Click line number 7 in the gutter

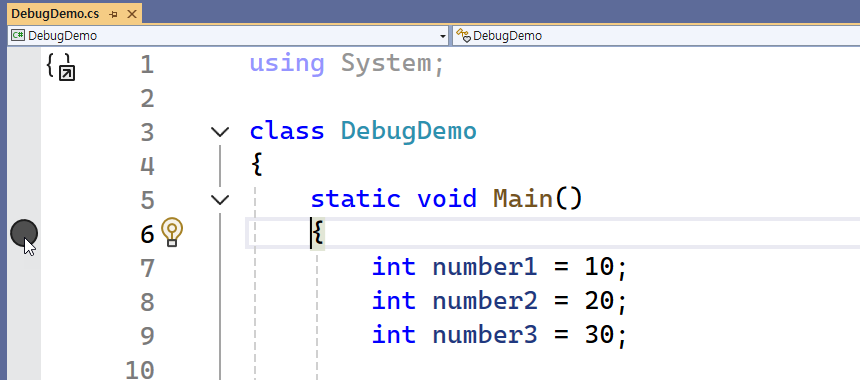[x=147, y=268]
